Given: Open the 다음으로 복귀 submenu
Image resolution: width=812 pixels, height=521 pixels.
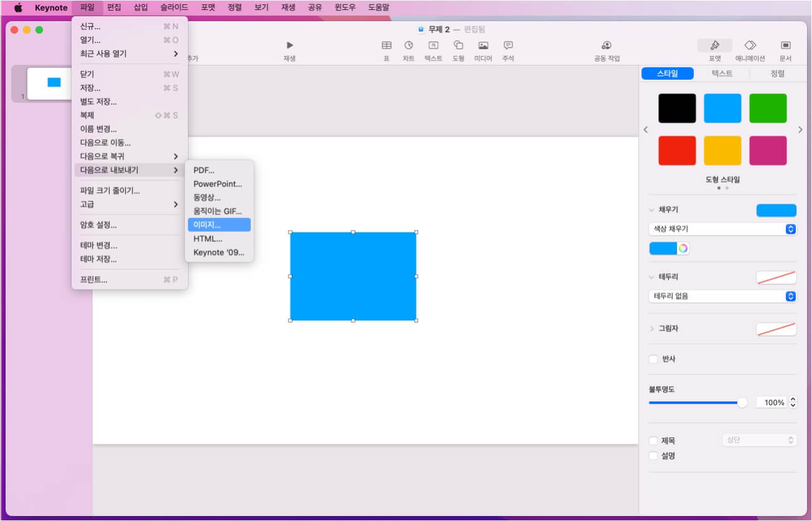Looking at the screenshot, I should tap(130, 156).
